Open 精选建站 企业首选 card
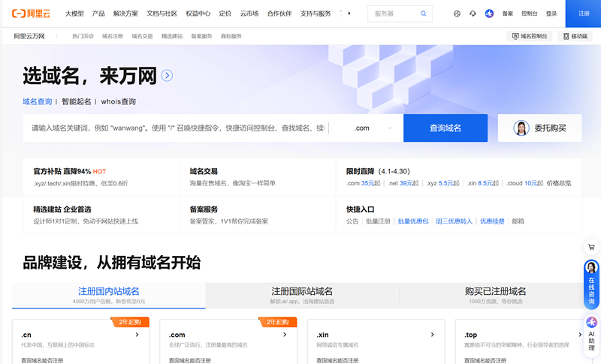Screen dimensions: 601x364 101,215
